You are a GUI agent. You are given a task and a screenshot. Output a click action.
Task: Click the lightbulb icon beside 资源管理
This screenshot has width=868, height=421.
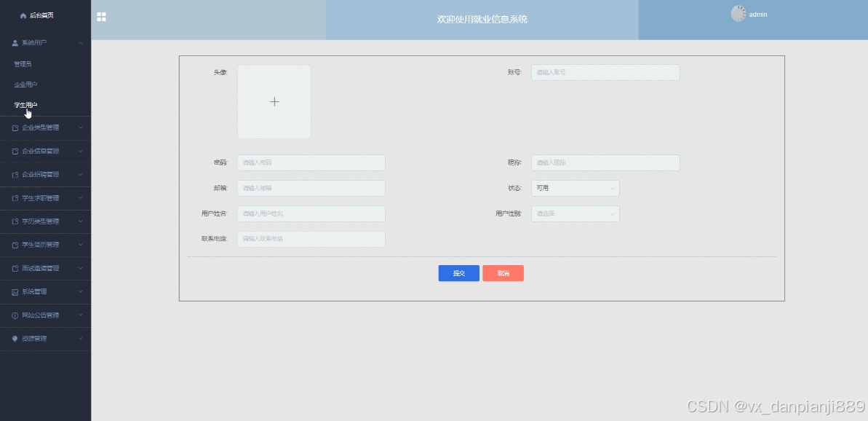pyautogui.click(x=15, y=339)
